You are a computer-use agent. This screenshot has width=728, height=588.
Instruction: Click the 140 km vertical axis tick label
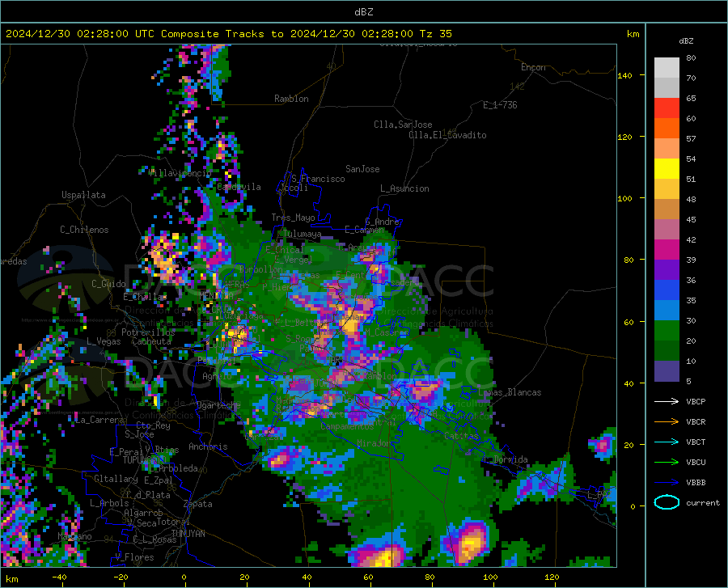click(624, 75)
